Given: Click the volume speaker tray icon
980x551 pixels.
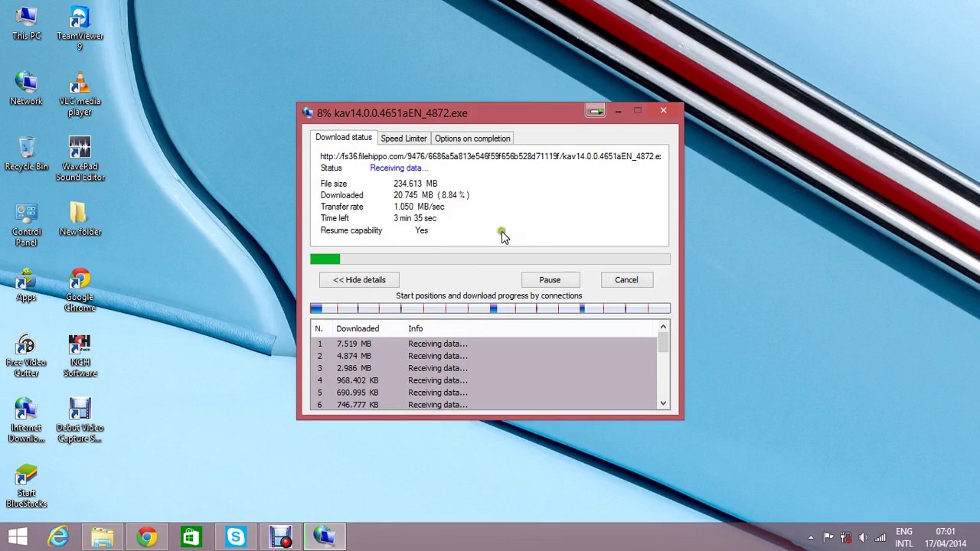Looking at the screenshot, I should pos(863,537).
